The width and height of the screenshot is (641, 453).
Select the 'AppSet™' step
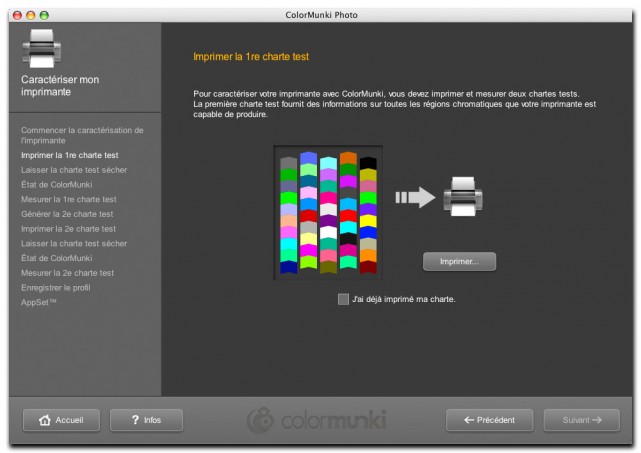click(x=38, y=303)
